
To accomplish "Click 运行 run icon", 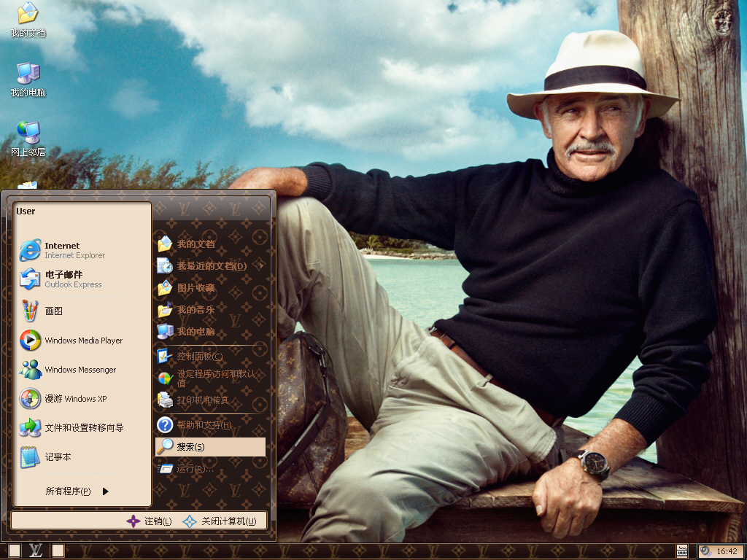I will pyautogui.click(x=165, y=469).
